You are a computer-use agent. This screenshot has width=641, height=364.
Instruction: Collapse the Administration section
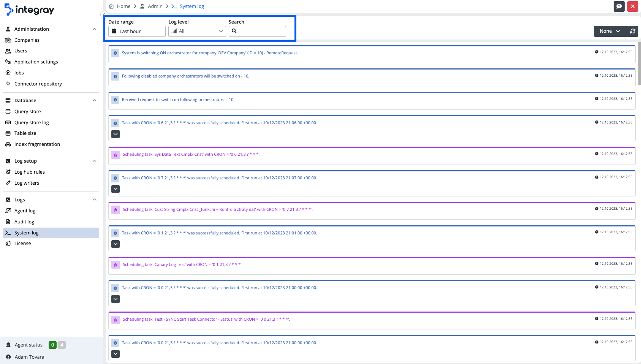click(94, 29)
